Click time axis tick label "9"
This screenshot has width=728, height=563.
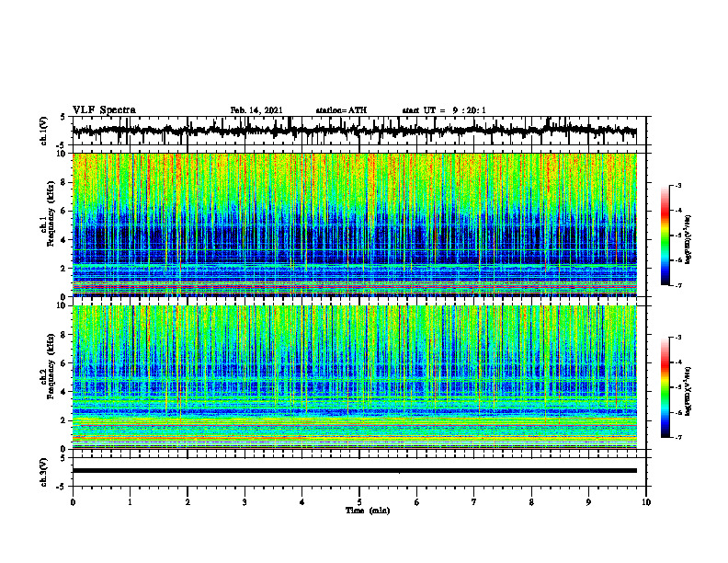pos(588,502)
